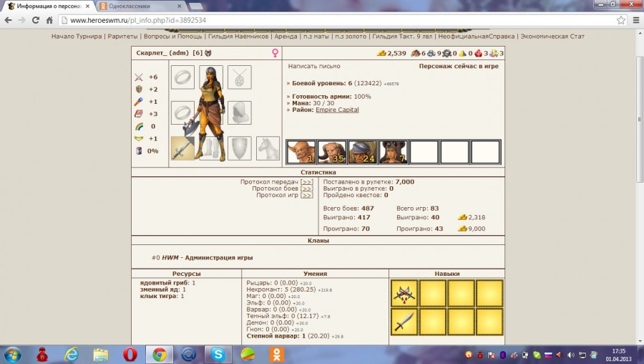644x364 pixels.
Task: Bookmark page with the star icon
Action: 620,20
